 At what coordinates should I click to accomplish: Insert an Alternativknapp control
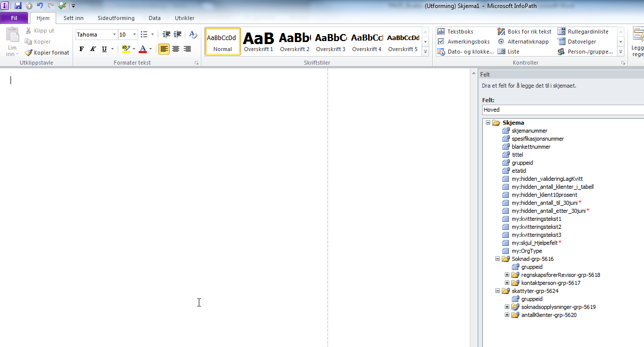[x=523, y=42]
